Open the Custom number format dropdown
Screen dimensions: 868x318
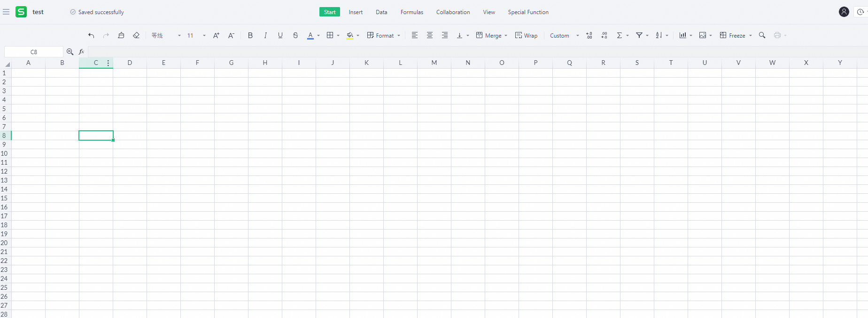(565, 36)
